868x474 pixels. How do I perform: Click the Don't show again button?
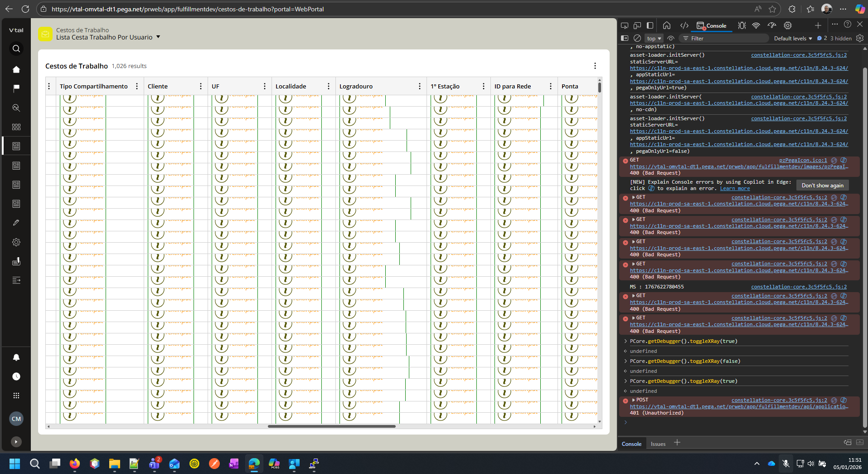pos(822,186)
